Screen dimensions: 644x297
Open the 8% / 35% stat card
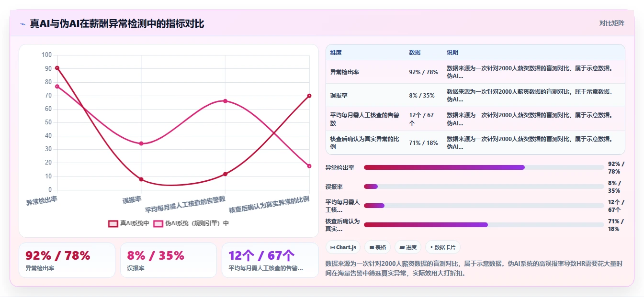click(169, 260)
